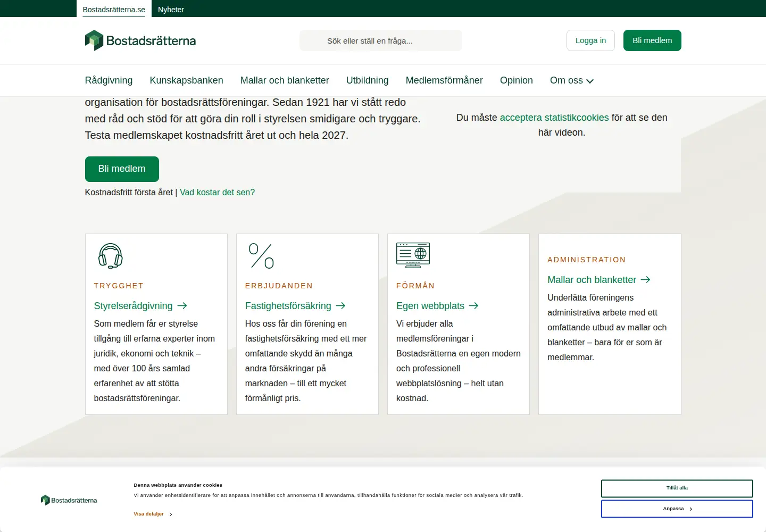Screen dimensions: 766x532
Task: Open the Utbildning menu item
Action: coord(368,80)
